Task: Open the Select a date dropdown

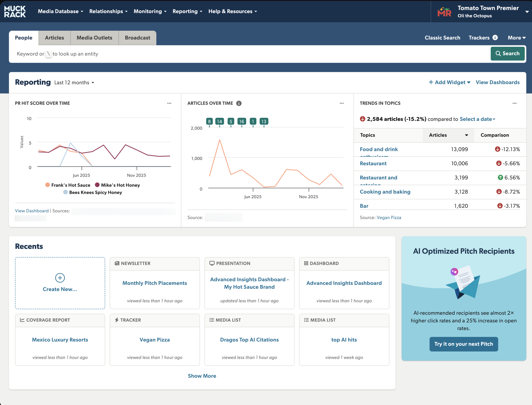Action: 477,119
